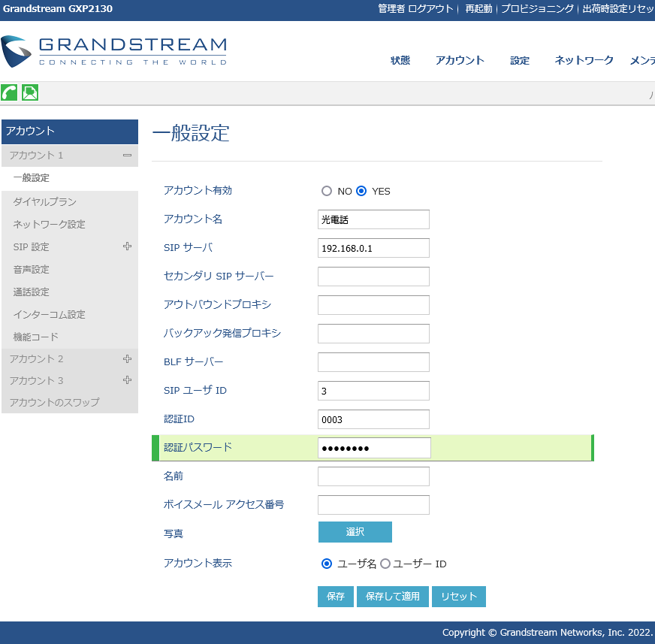655x644 pixels.
Task: Collapse the アカウント 1 section
Action: pyautogui.click(x=127, y=156)
